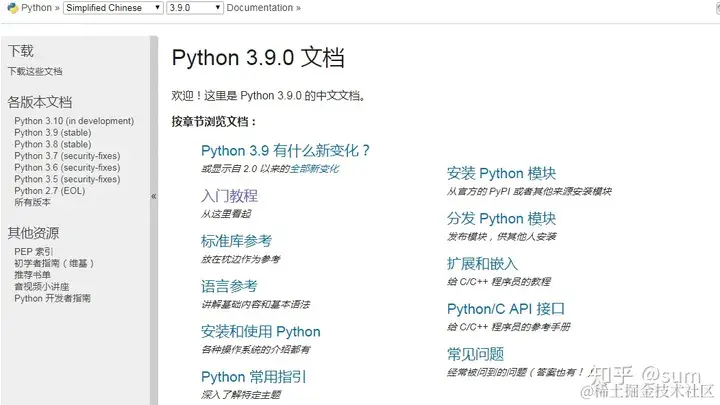Open 所有版本 link in sidebar
The image size is (720, 405).
pyautogui.click(x=32, y=202)
